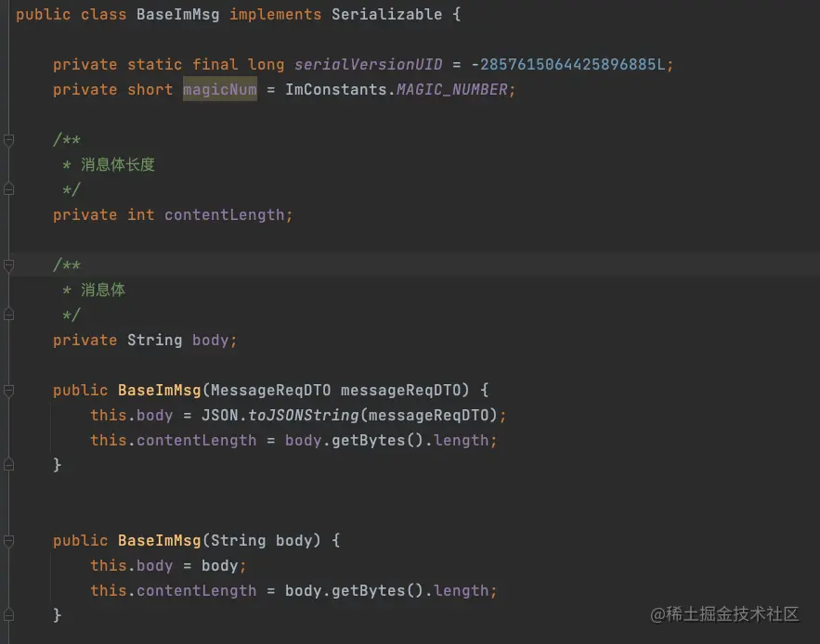Click this.body in the 'this.body = body' line
Image resolution: width=820 pixels, height=644 pixels.
131,566
